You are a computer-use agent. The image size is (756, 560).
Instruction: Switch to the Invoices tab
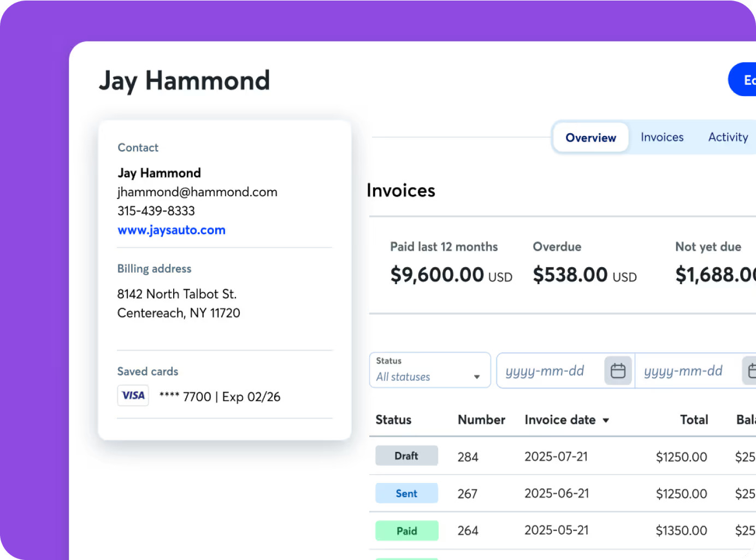(662, 137)
